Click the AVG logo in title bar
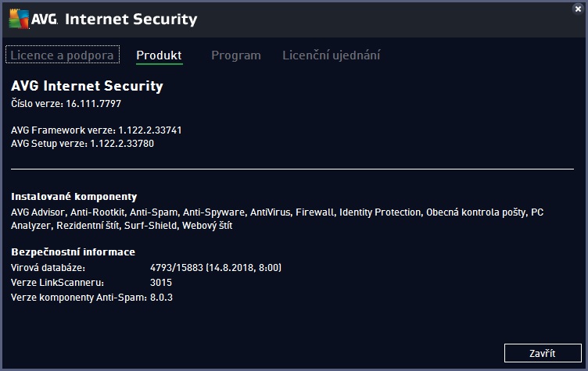The image size is (588, 371). (x=32, y=20)
